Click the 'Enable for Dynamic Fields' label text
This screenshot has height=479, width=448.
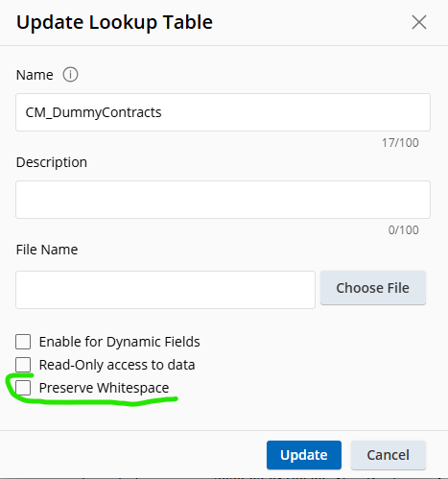point(119,342)
